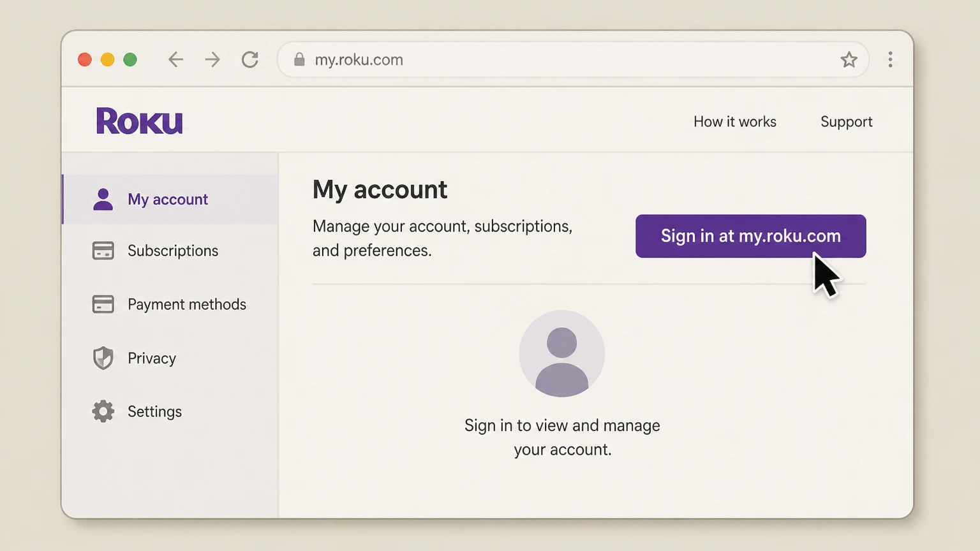Open the Privacy label in the sidebar
The height and width of the screenshot is (551, 980).
pos(152,358)
